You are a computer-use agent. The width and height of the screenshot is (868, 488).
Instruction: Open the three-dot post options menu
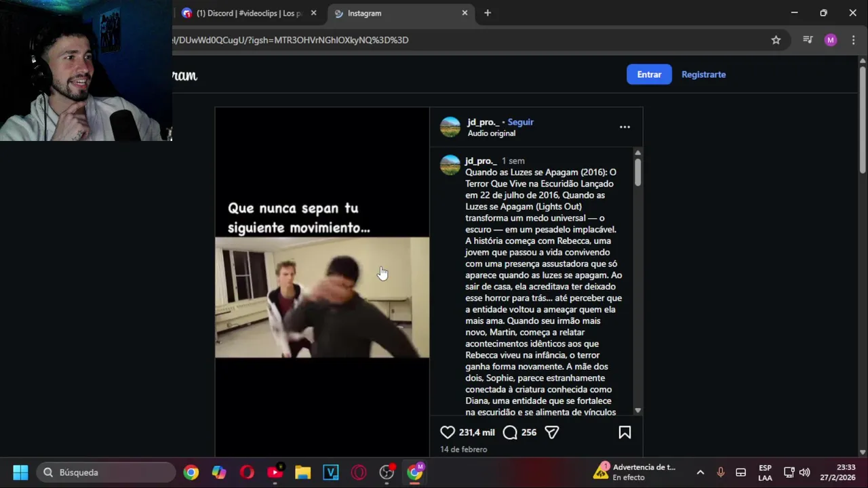pyautogui.click(x=625, y=127)
